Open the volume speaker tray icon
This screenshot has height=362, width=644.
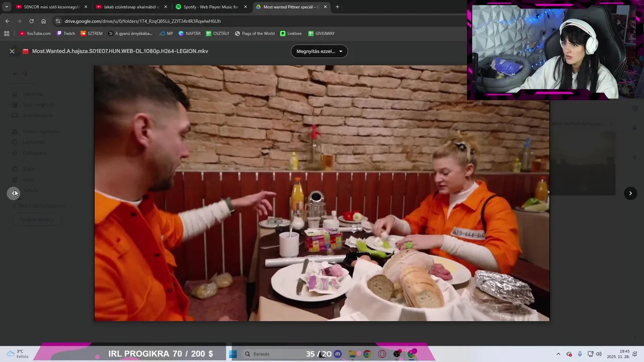(599, 354)
